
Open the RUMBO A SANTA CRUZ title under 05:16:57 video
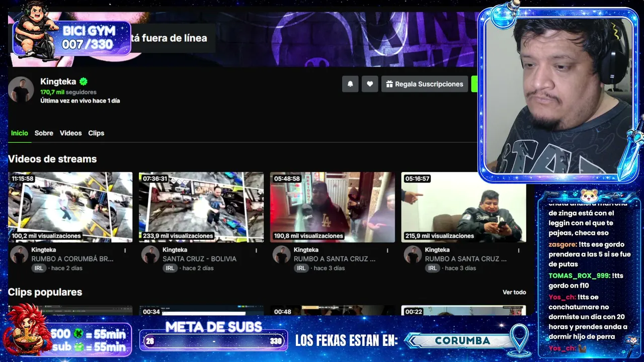click(x=466, y=259)
